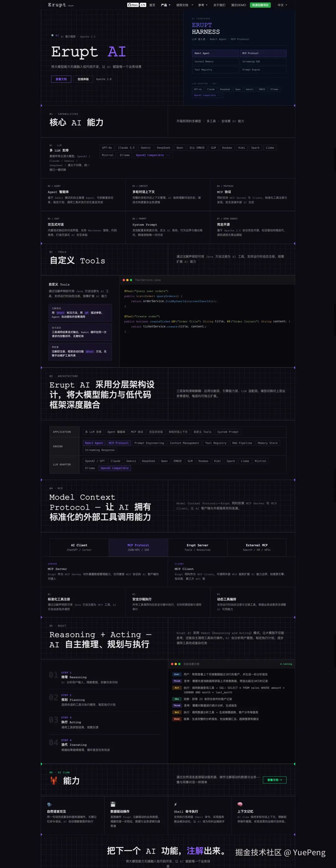The height and width of the screenshot is (868, 336).
Task: Click the 推理 Reasoning step 1 title
Action: point(74,677)
